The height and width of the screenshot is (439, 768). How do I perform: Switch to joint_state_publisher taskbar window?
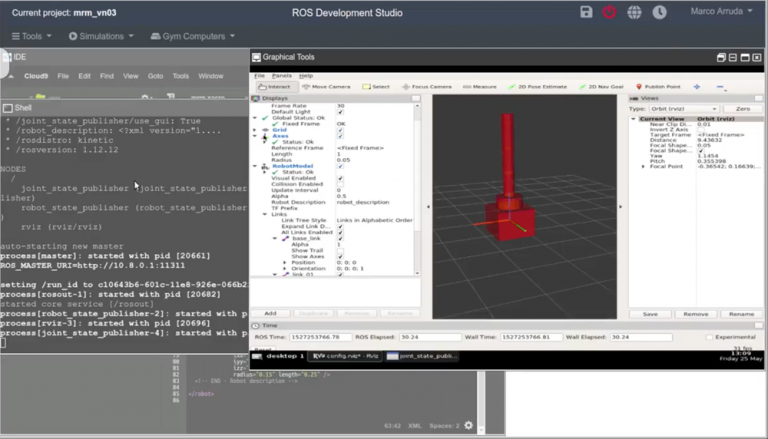click(422, 356)
